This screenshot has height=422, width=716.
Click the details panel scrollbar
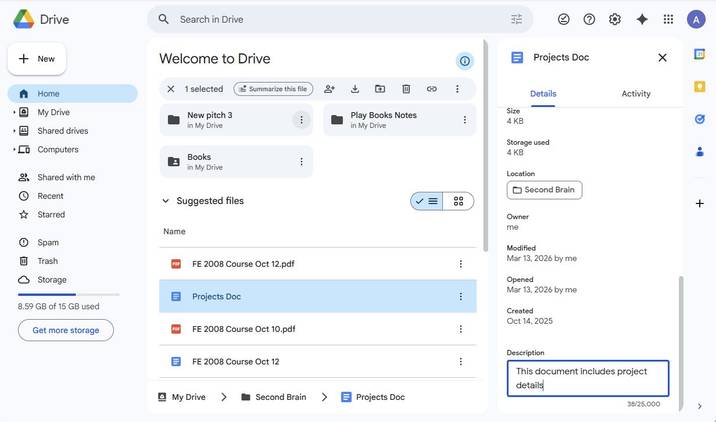click(x=680, y=343)
